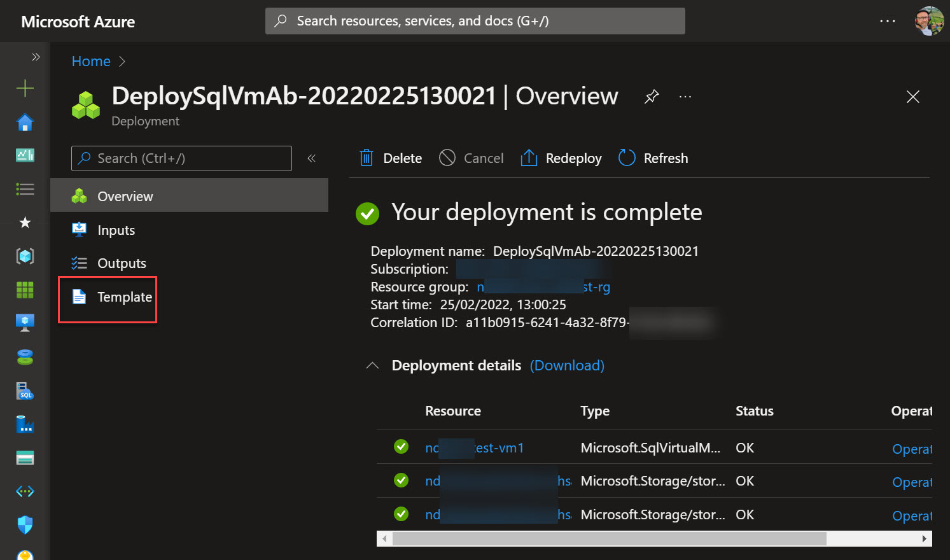The height and width of the screenshot is (560, 950).
Task: Open the blue factory sidebar icon
Action: (25, 424)
